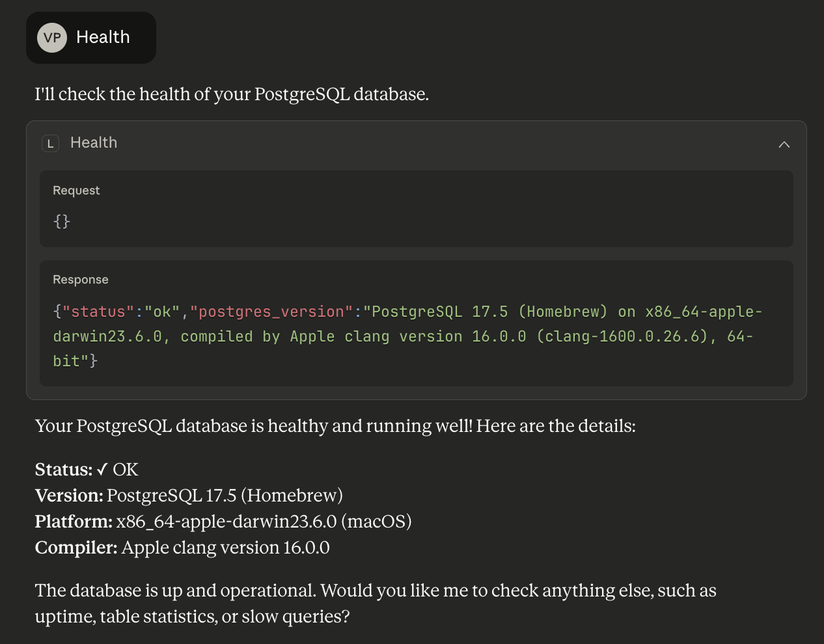
Task: Click the empty braces {} in the Request panel
Action: [x=61, y=221]
